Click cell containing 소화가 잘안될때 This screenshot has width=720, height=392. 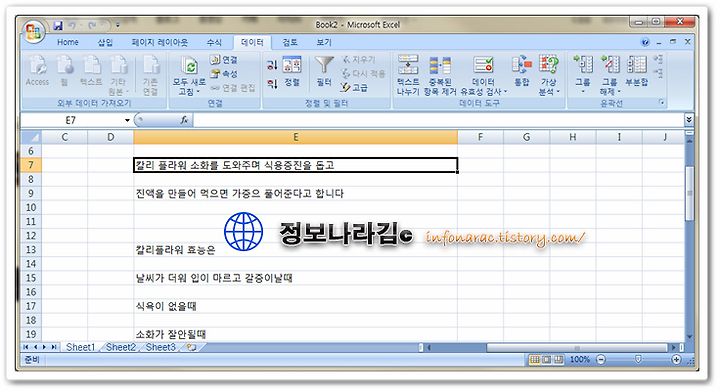(x=295, y=334)
